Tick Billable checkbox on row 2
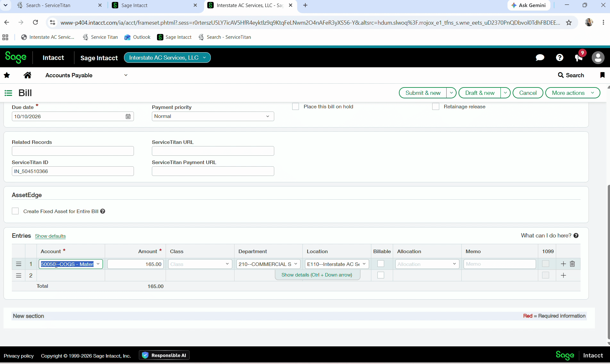 pos(381,275)
